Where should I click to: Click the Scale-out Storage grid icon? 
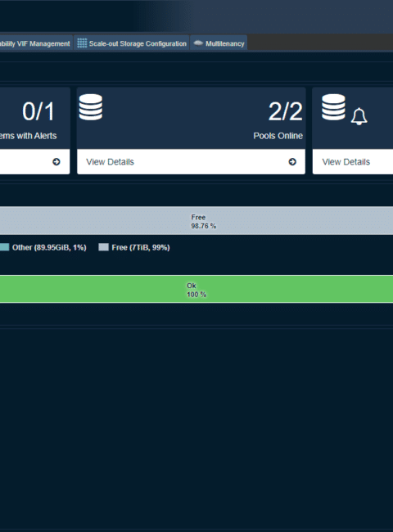pos(82,43)
